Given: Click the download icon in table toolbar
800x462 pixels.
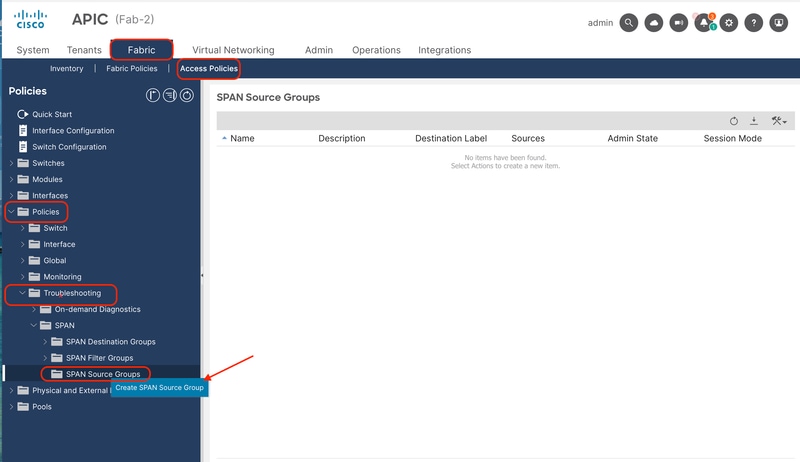Looking at the screenshot, I should point(754,121).
